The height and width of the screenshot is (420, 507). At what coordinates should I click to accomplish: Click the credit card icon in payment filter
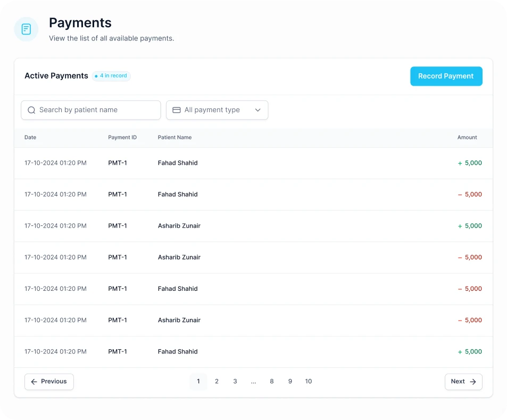click(177, 110)
